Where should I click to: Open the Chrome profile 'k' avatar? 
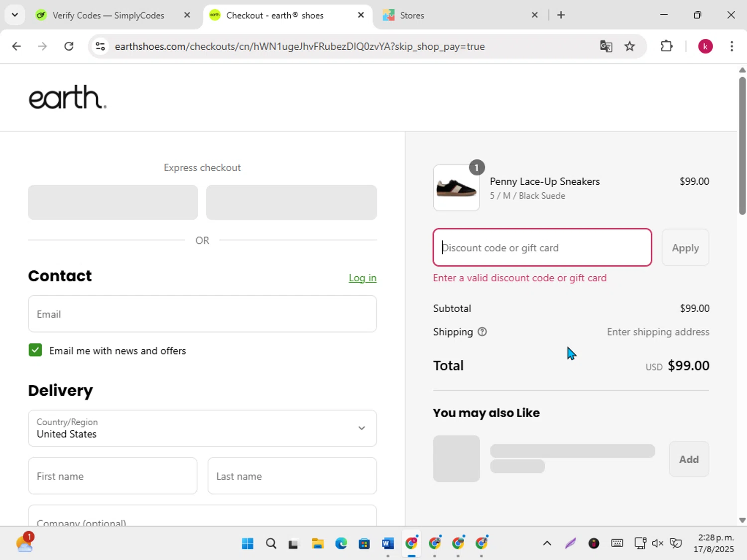click(705, 46)
